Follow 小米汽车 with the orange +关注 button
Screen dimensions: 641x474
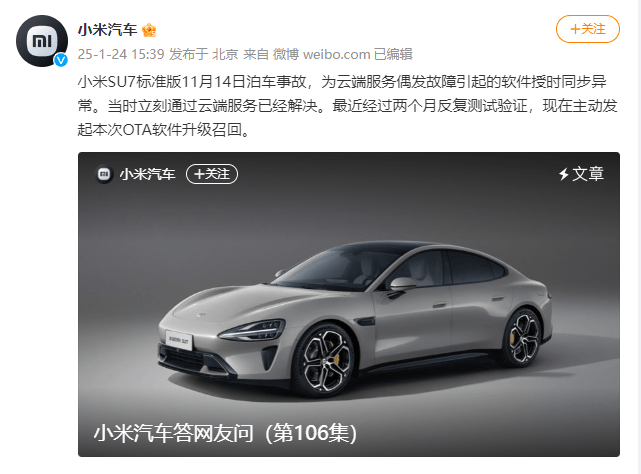(x=588, y=29)
